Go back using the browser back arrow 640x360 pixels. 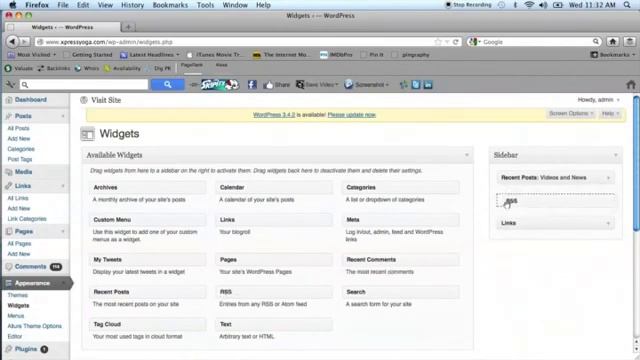[12, 42]
